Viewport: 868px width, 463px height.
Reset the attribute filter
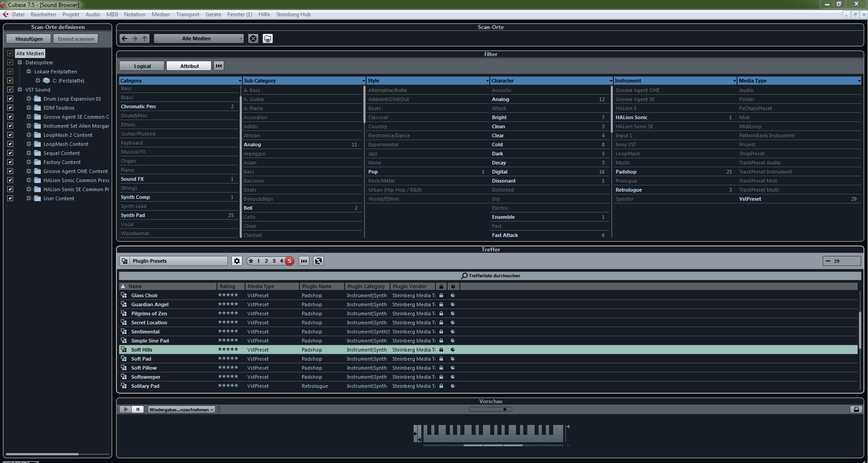[x=219, y=66]
